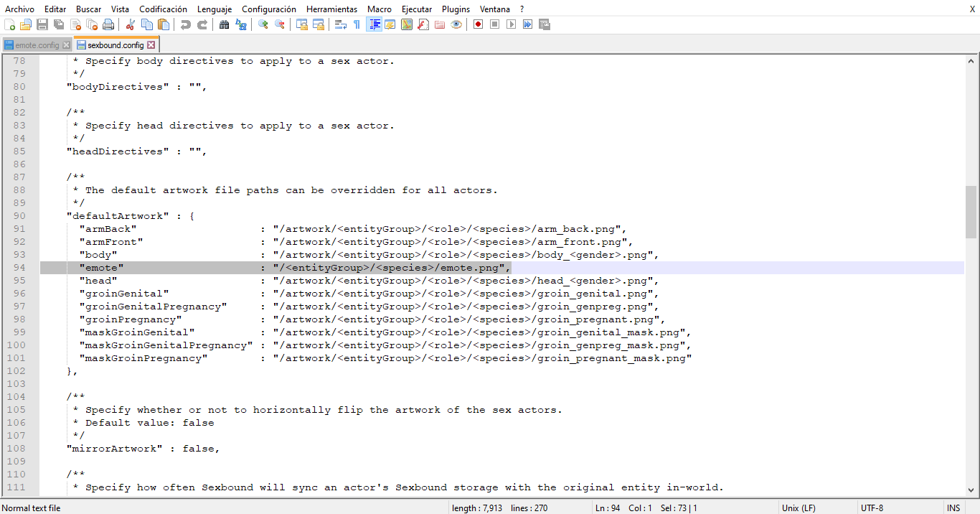
Task: Open the Vista menu
Action: coord(121,9)
